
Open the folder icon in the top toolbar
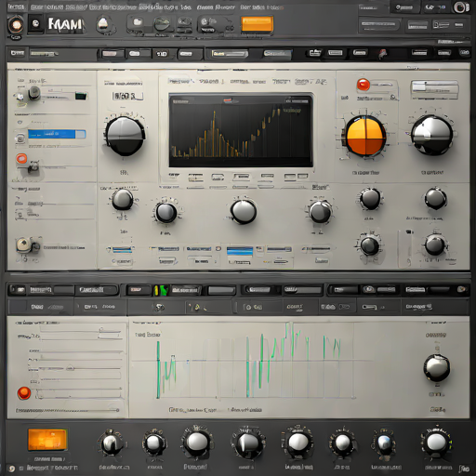point(138,22)
